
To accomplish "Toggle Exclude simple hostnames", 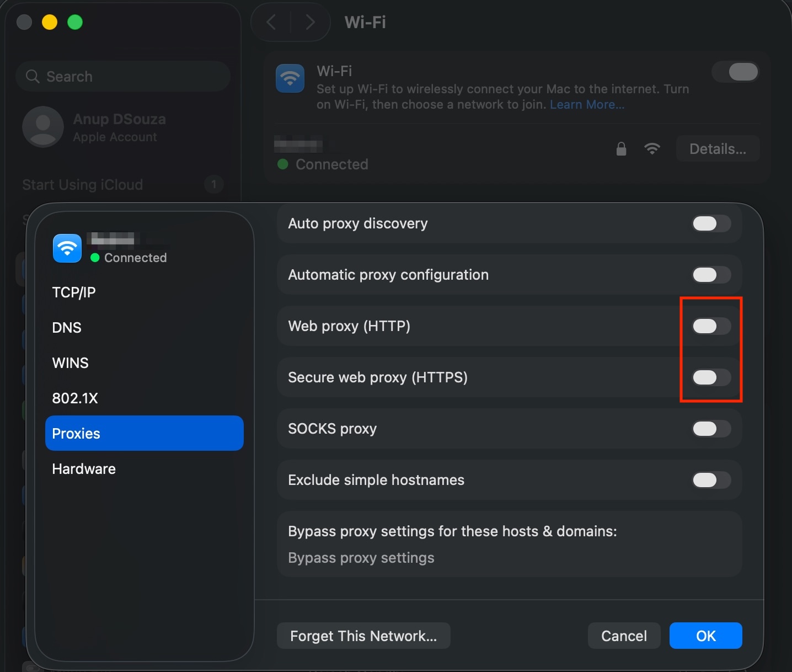I will point(711,480).
